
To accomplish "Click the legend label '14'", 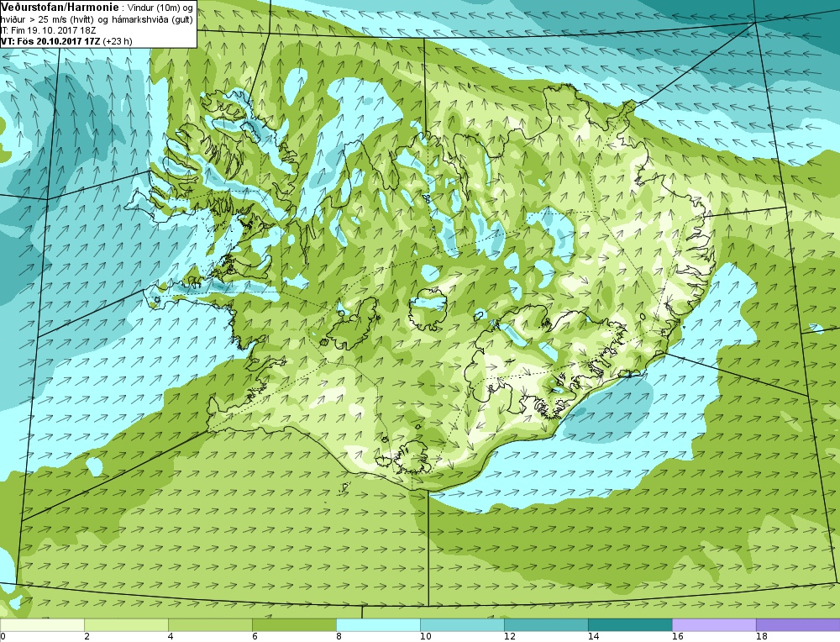I will coord(594,637).
